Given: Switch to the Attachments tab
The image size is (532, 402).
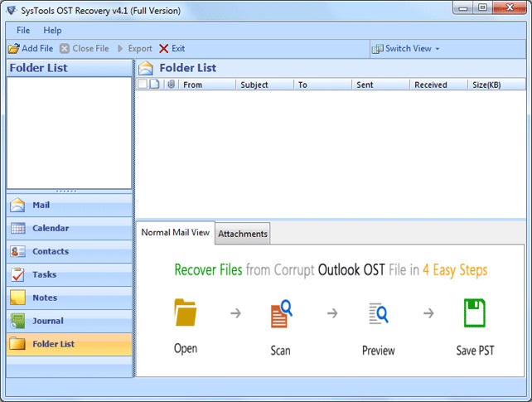Looking at the screenshot, I should tap(243, 234).
